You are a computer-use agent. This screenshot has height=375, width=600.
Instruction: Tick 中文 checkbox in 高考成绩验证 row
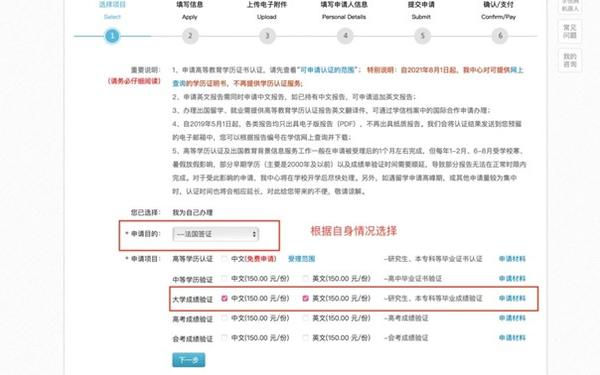click(x=224, y=318)
